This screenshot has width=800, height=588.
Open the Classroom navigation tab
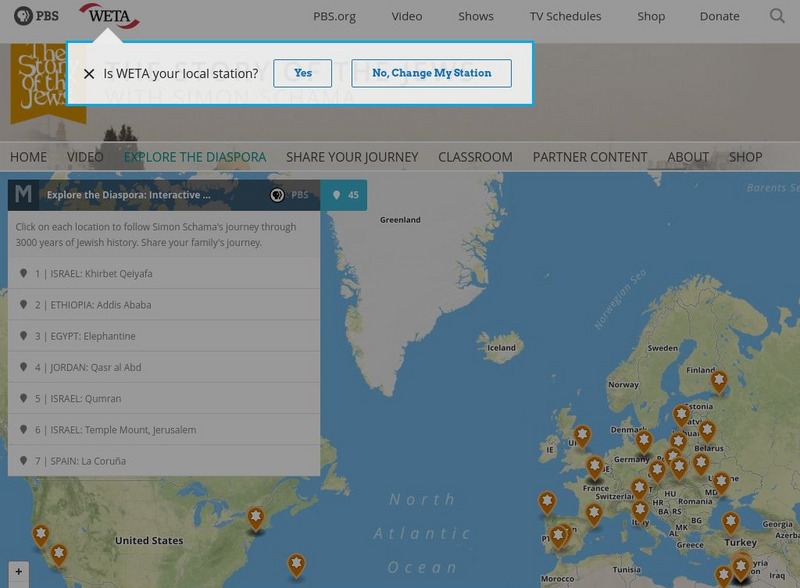(475, 157)
